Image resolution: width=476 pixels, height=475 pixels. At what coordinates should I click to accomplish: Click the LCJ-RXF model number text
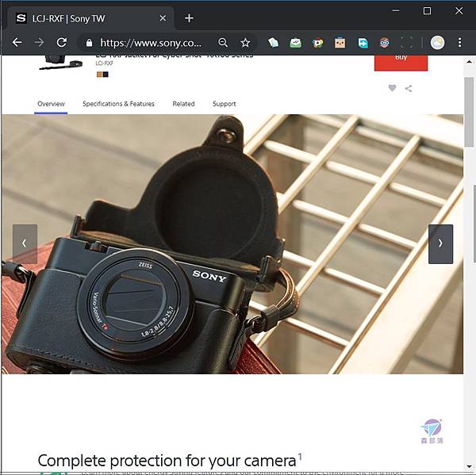point(105,63)
